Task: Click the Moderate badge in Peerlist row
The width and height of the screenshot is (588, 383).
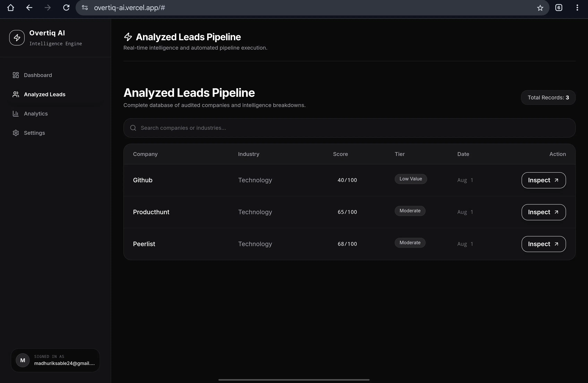Action: tap(410, 243)
